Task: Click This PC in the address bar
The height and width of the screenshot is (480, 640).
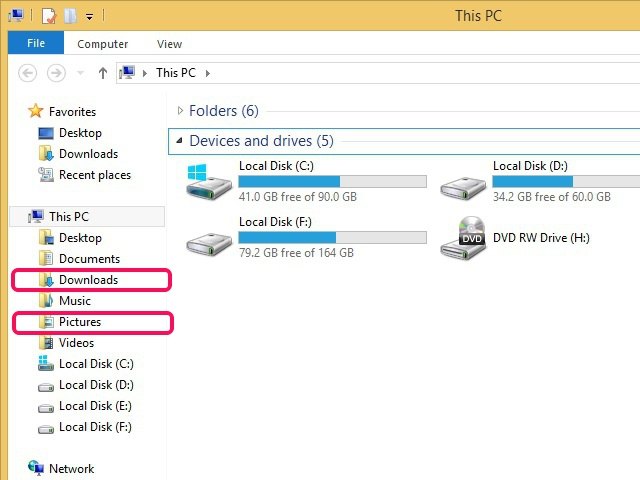Action: [x=176, y=73]
